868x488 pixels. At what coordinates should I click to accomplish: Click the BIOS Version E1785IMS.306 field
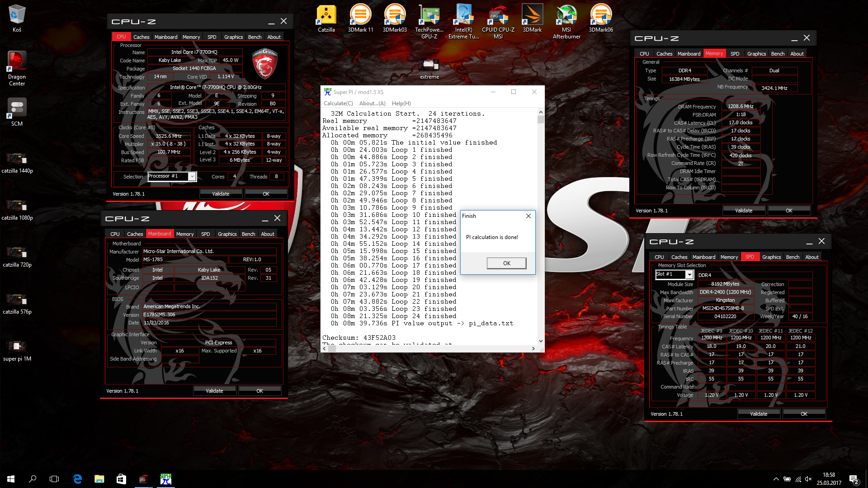coord(209,314)
